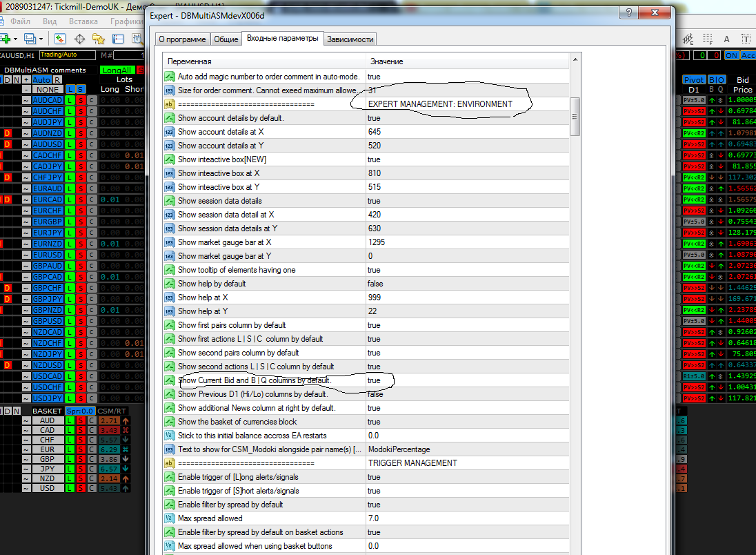Open the Terminal toolbar icon
756x555 pixels.
click(118, 39)
